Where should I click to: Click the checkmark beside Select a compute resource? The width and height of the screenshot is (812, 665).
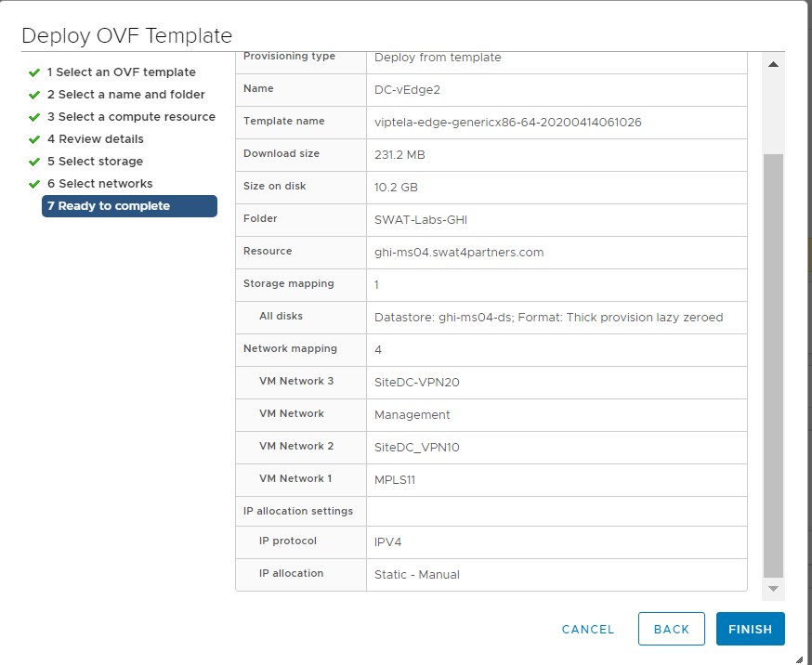[x=34, y=117]
